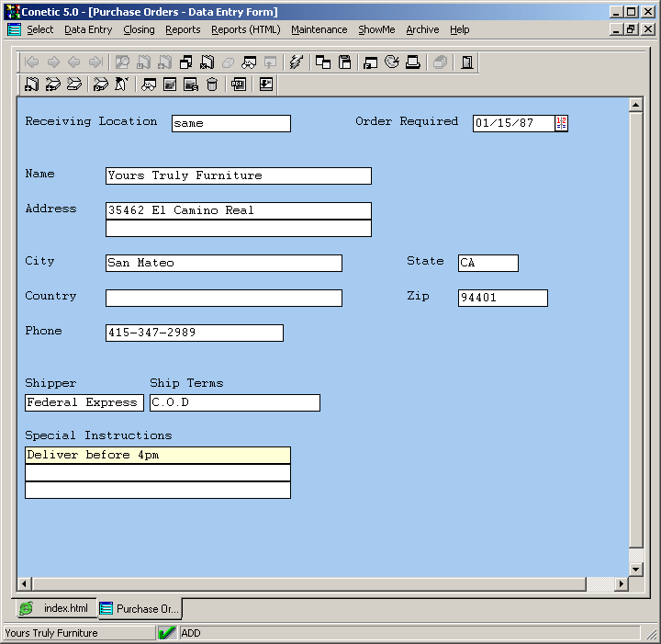Click the trash can delete icon
The width and height of the screenshot is (661, 644).
tap(212, 85)
